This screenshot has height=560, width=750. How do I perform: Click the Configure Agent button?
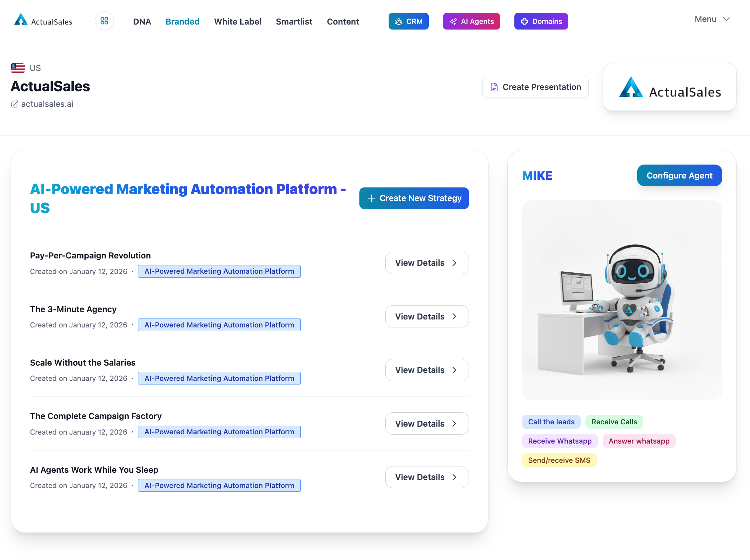click(679, 175)
